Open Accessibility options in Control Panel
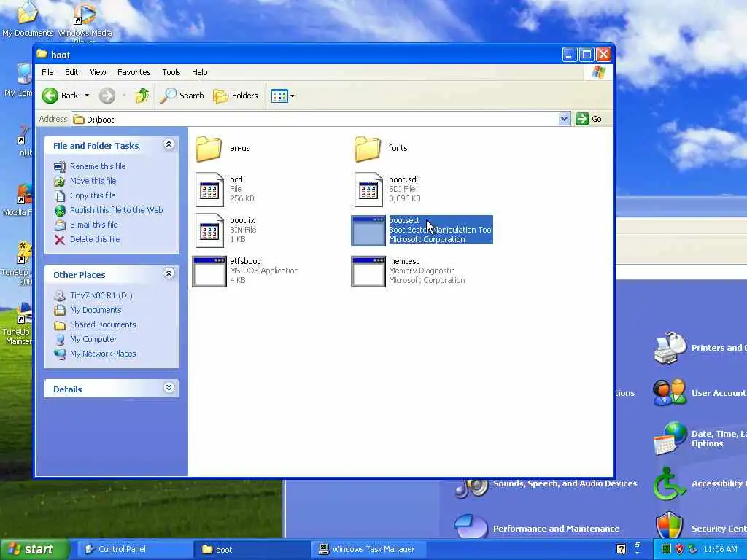Image resolution: width=747 pixels, height=560 pixels. pos(700,484)
